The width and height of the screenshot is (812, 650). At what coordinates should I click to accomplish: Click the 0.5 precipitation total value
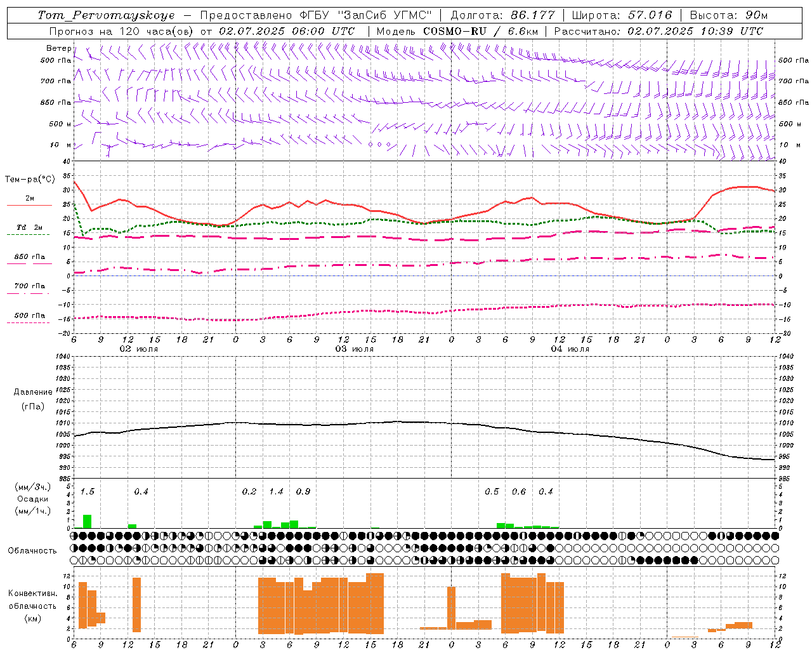492,491
